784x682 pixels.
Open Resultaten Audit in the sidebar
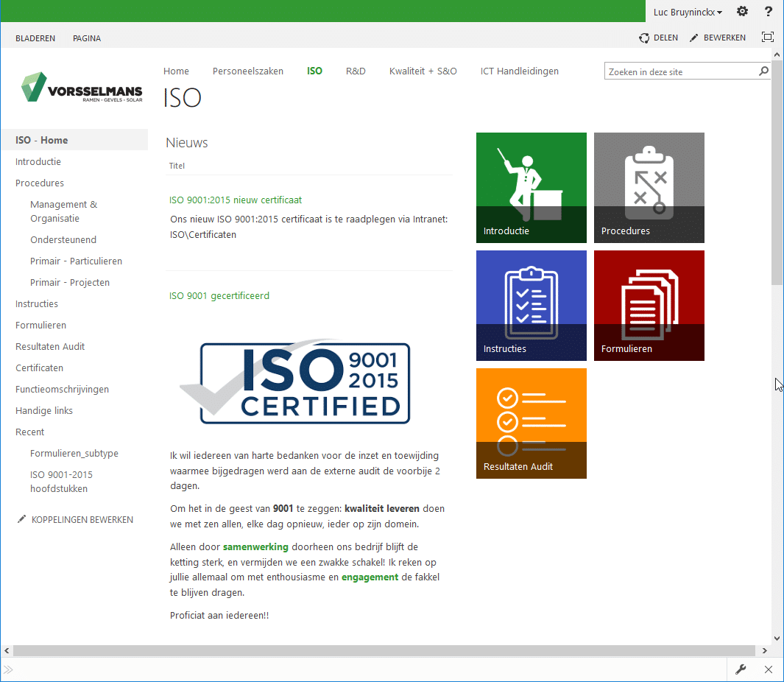coord(50,347)
